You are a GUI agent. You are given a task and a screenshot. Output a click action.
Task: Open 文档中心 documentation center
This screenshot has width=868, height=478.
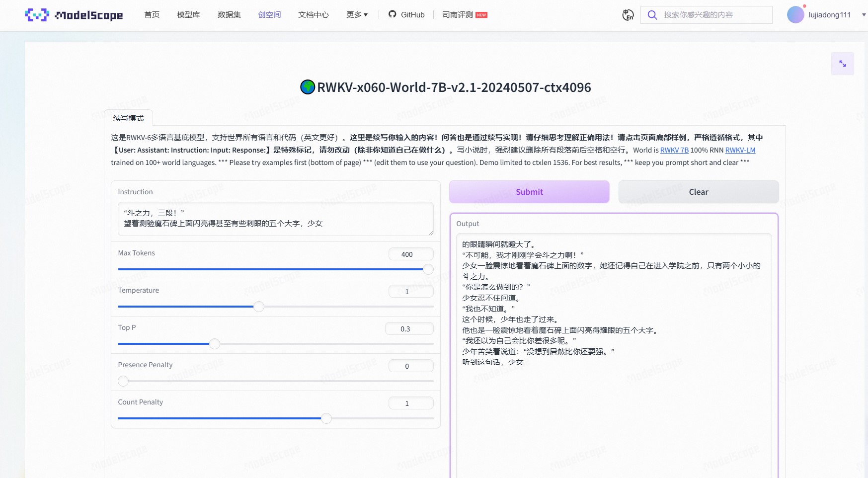314,15
